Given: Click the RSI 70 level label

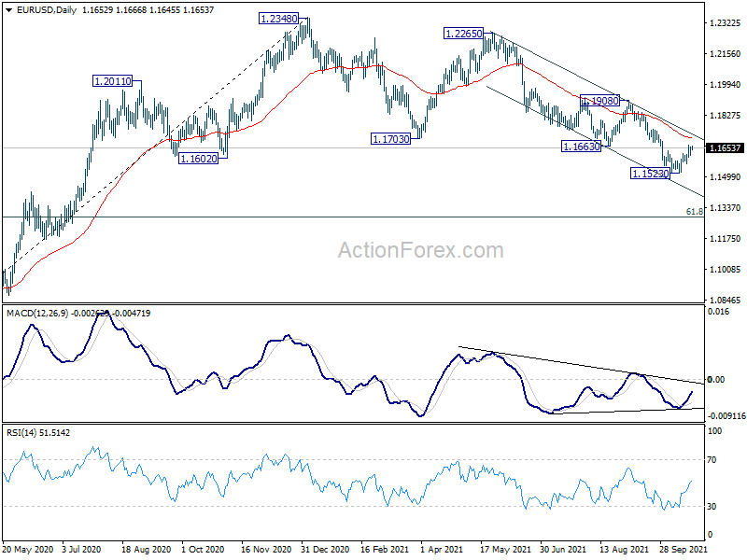Looking at the screenshot, I should 712,460.
